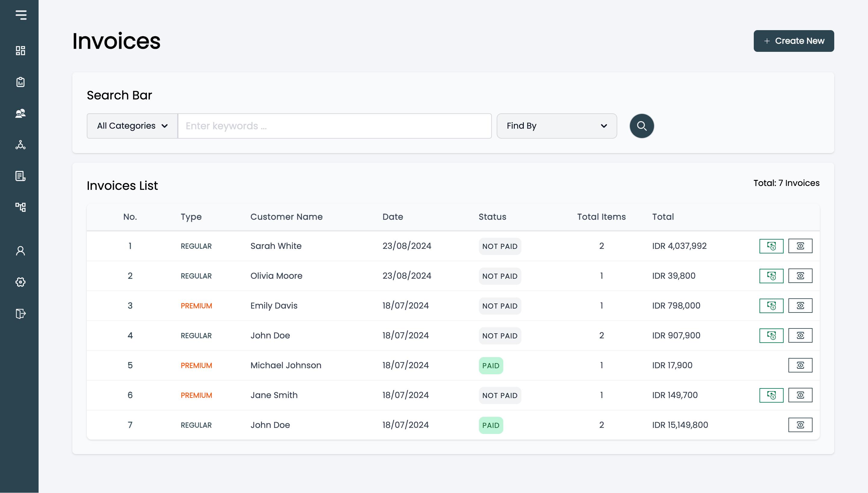Click the Total: 7 Invoices label
Viewport: 868px width, 493px height.
[786, 183]
